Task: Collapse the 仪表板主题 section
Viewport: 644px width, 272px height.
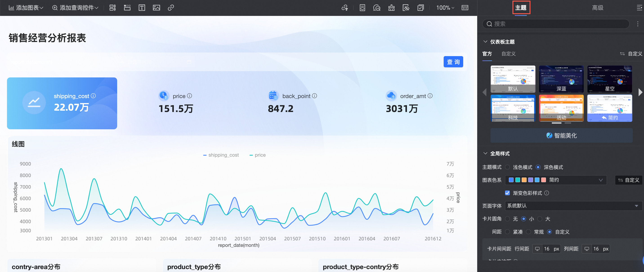Action: pyautogui.click(x=485, y=42)
